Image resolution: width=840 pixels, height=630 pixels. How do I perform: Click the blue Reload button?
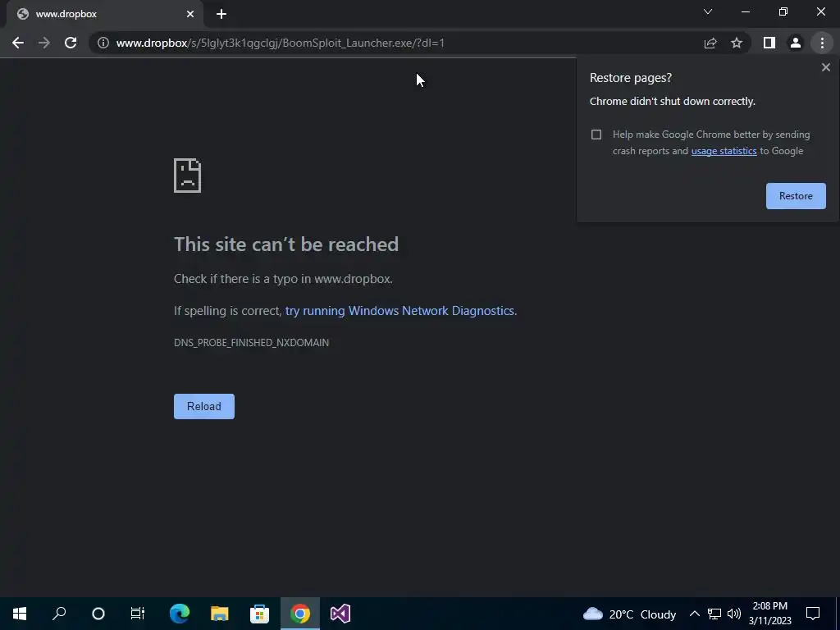tap(204, 407)
